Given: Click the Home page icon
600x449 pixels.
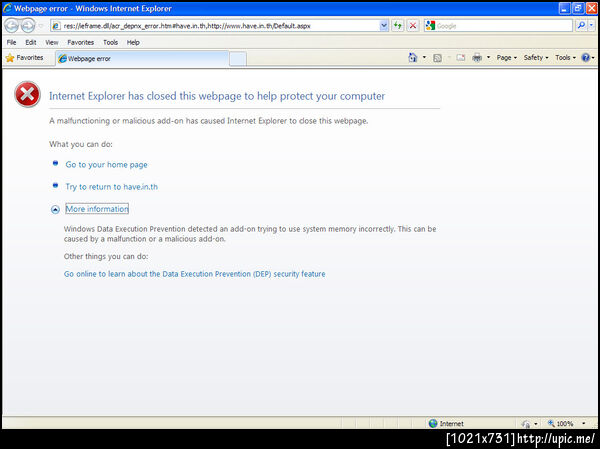Looking at the screenshot, I should (x=412, y=57).
